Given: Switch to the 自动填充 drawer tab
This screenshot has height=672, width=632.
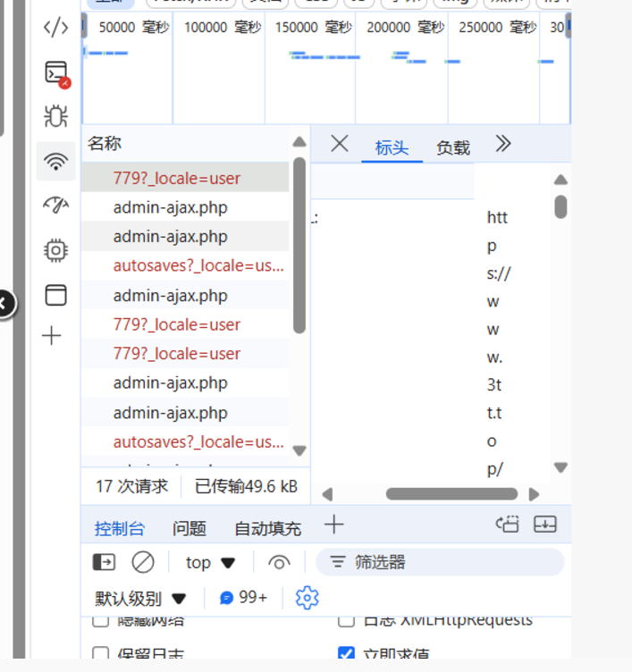Looking at the screenshot, I should click(267, 528).
